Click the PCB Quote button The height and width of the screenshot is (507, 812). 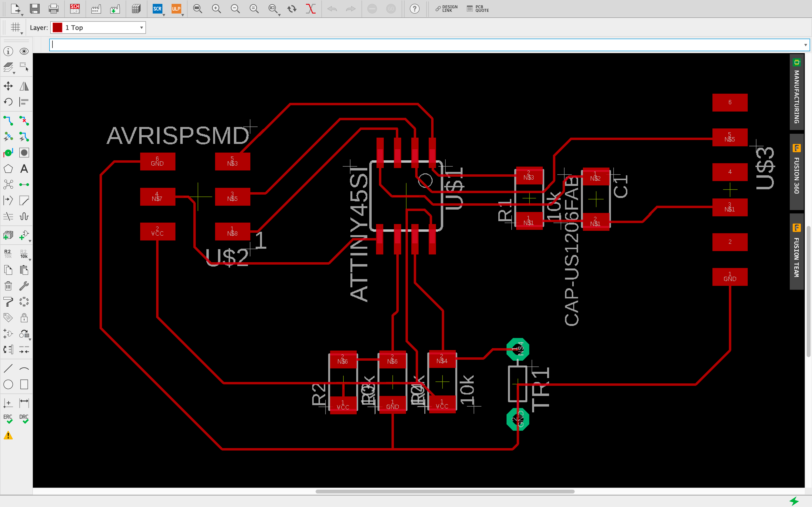(x=478, y=9)
